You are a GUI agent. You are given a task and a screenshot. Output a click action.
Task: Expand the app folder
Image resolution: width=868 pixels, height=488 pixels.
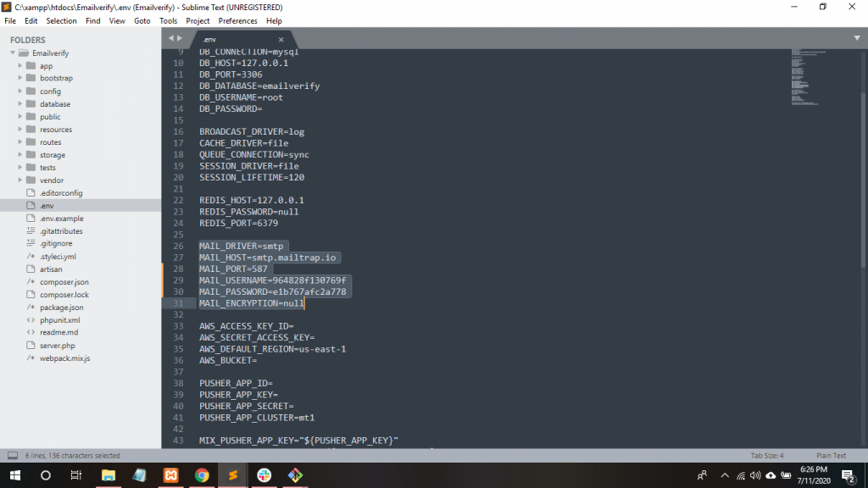click(x=20, y=66)
